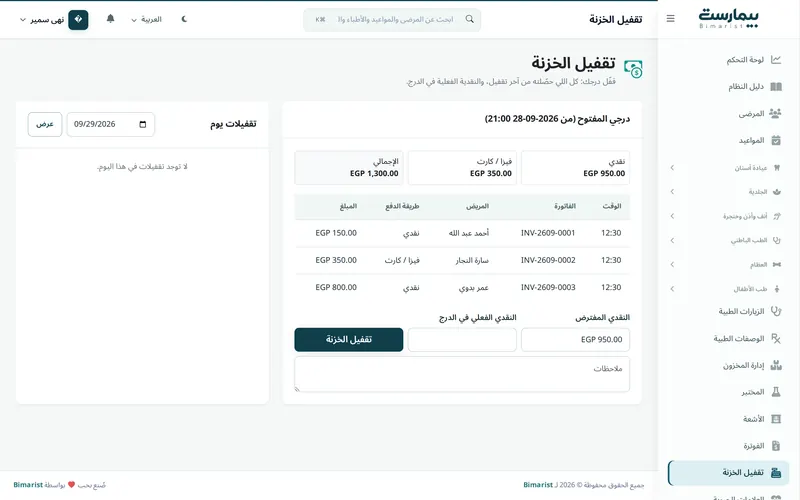The height and width of the screenshot is (500, 800).
Task: Click patient name عمر بدوي
Action: (473, 287)
